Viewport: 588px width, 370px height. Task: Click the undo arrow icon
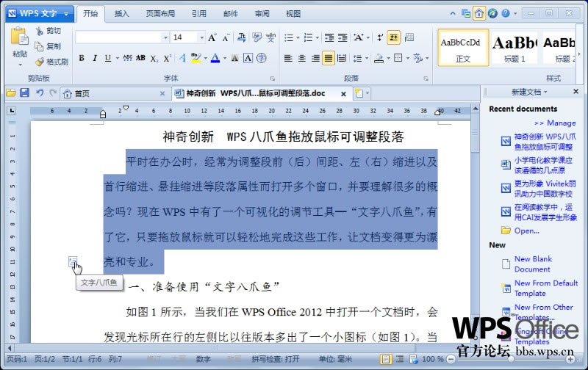click(x=40, y=93)
